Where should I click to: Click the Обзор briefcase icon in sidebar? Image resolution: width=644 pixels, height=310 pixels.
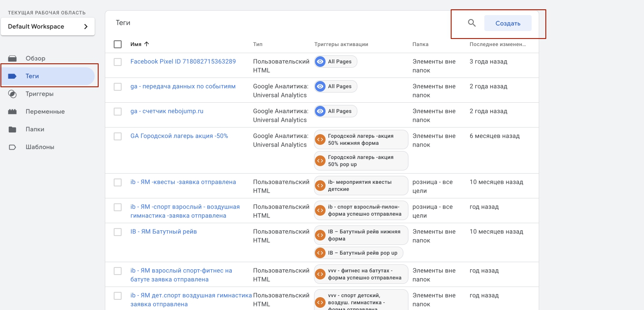(12, 58)
